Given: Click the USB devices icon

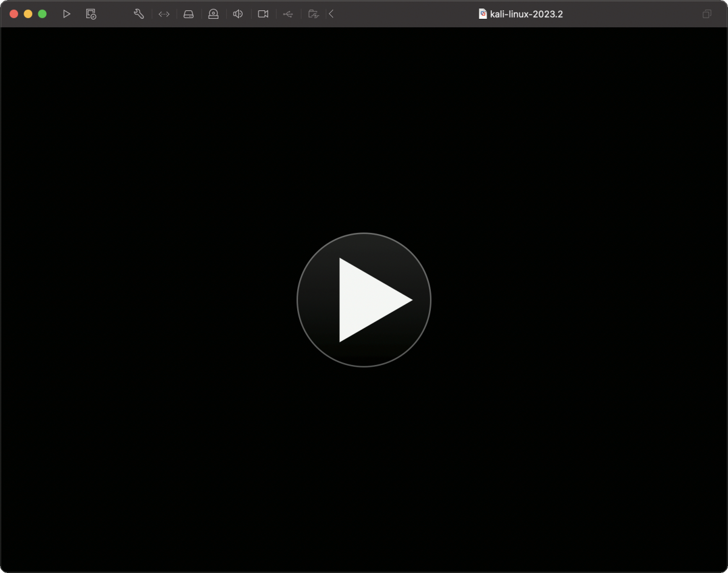Looking at the screenshot, I should tap(288, 14).
